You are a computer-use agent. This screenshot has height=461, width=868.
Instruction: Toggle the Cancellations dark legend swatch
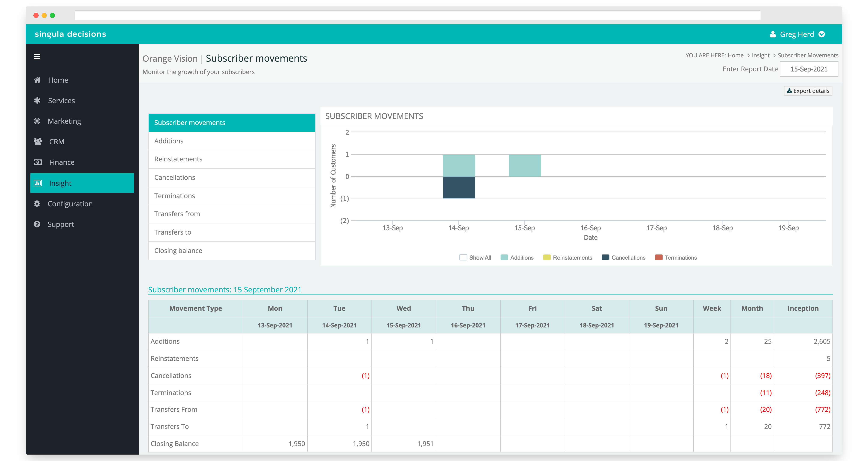pos(605,257)
